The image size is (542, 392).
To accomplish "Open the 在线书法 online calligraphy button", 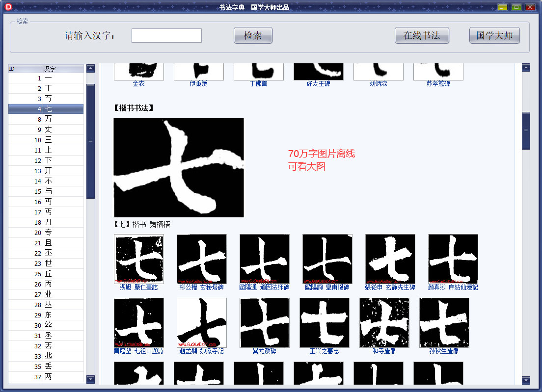I will click(422, 35).
